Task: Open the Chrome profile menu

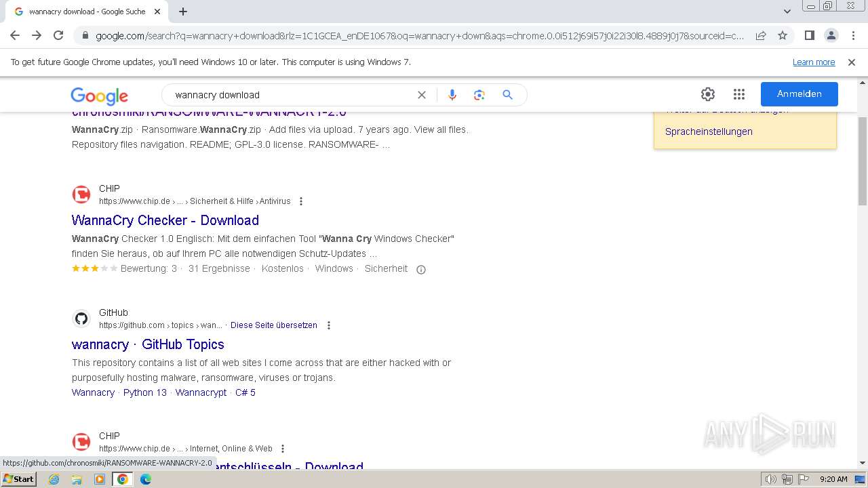Action: tap(831, 35)
